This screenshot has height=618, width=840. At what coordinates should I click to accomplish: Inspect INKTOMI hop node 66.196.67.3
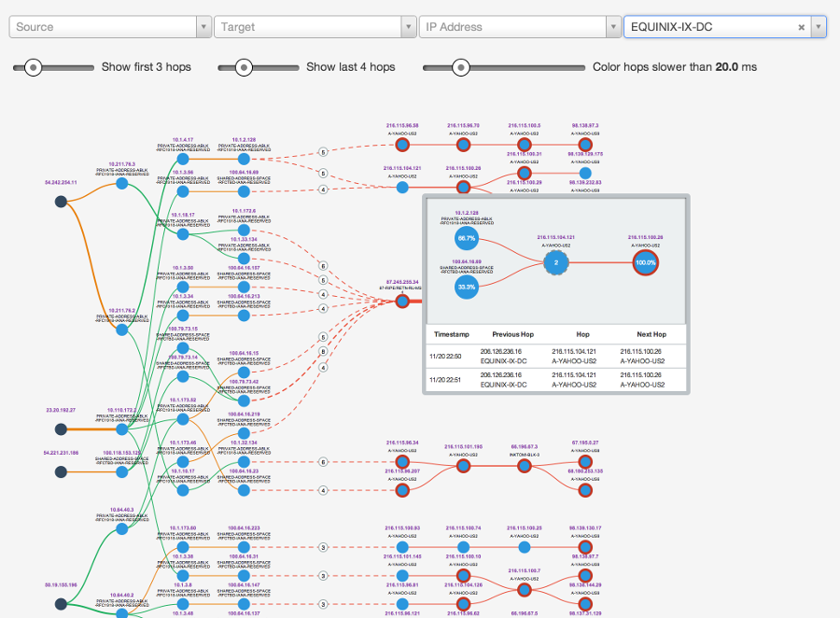525,466
